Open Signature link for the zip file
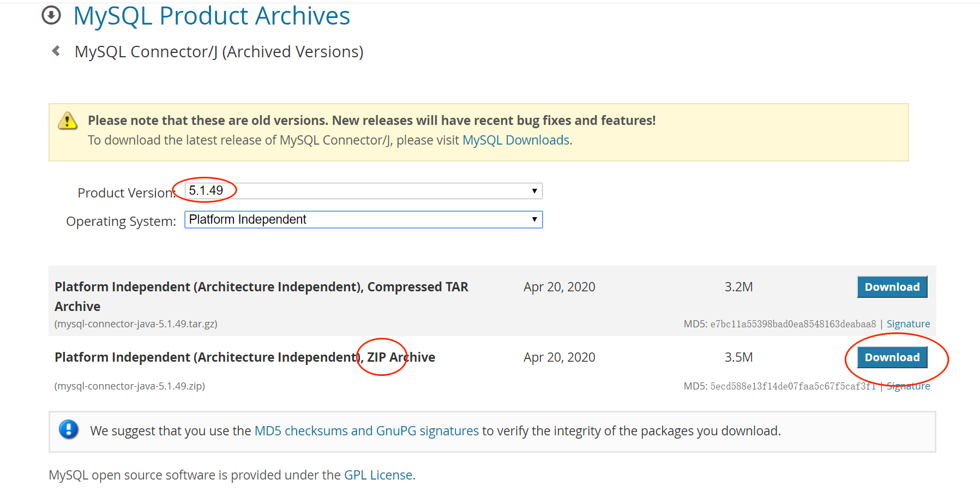980x497 pixels. [x=908, y=386]
